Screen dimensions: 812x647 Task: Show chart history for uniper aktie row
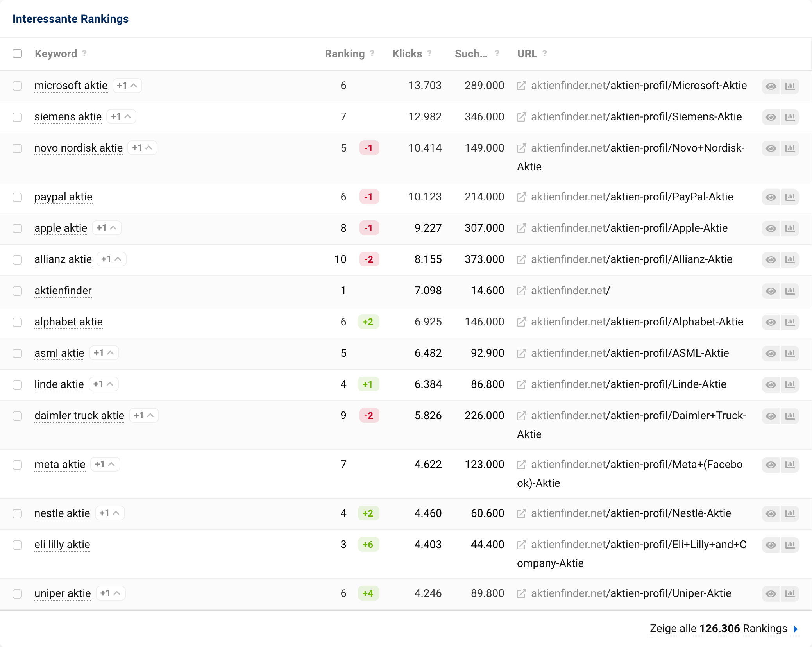click(x=790, y=594)
